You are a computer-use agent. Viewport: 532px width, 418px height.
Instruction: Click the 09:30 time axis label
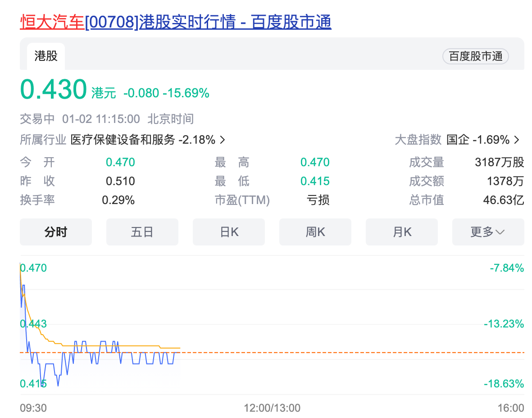click(x=33, y=408)
